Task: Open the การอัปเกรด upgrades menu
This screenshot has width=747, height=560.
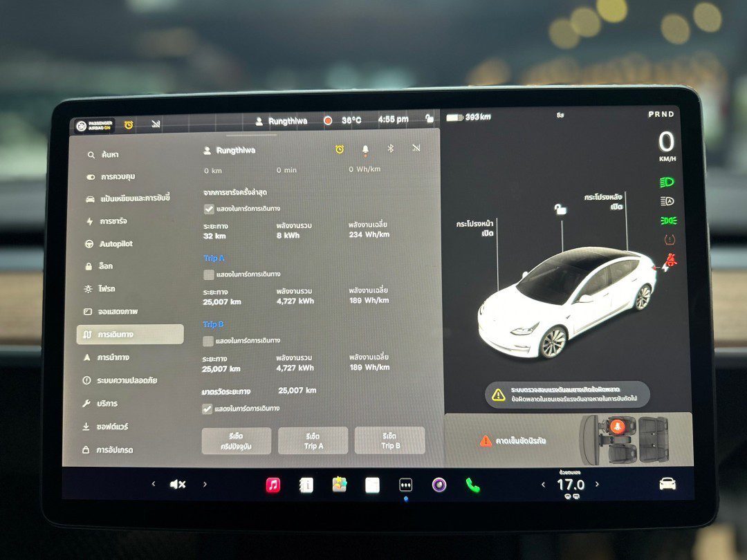Action: 107,449
